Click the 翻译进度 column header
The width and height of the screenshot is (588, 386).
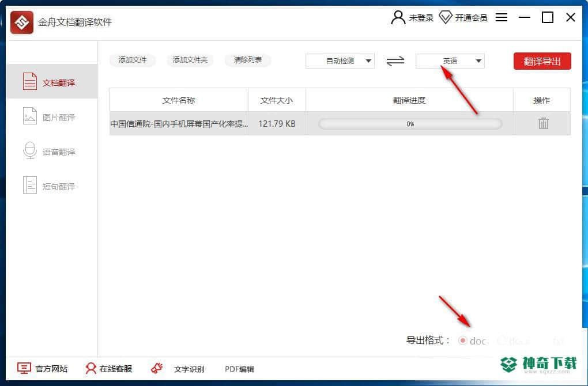409,100
